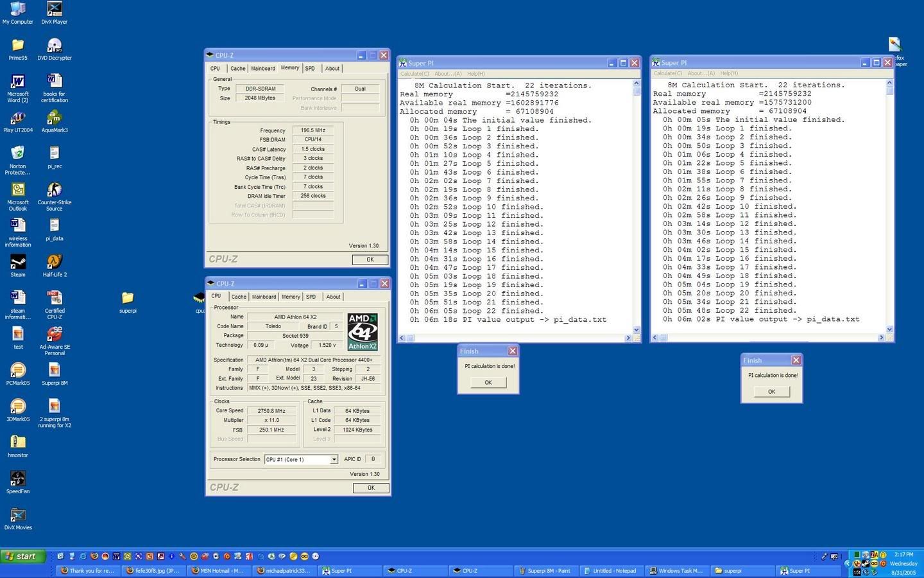The width and height of the screenshot is (924, 578).
Task: Launch Play UT2004 desktop shortcut
Action: (17, 121)
